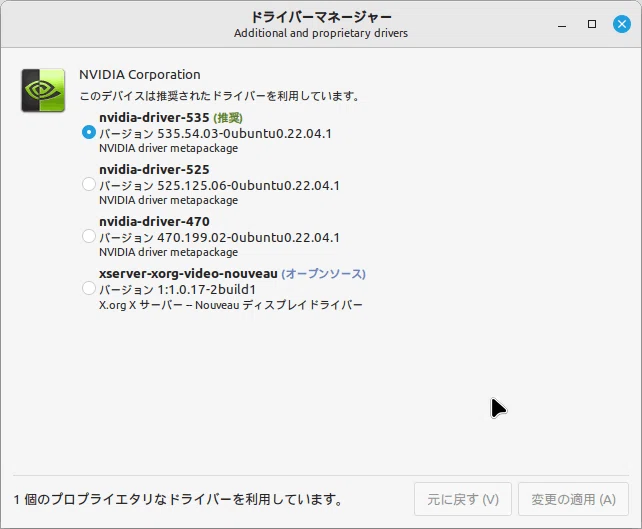Click the 元に戻す (V) revert button
Viewport: 642px width, 529px height.
tap(463, 499)
